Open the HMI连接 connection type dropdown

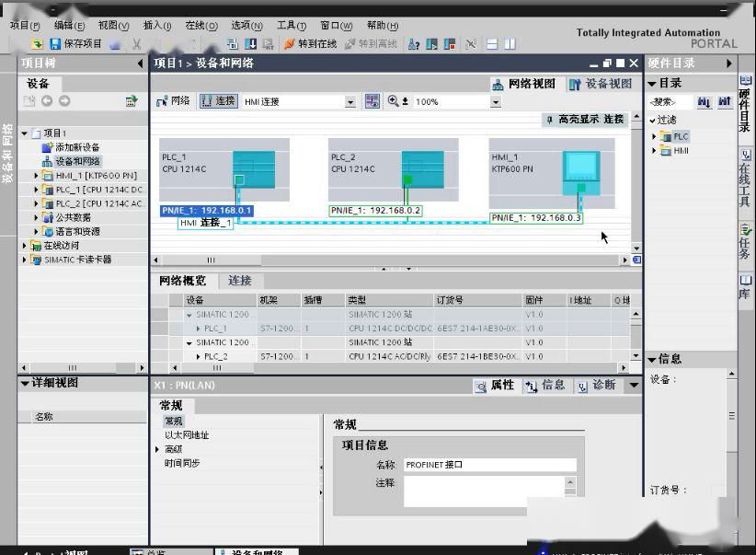click(350, 102)
